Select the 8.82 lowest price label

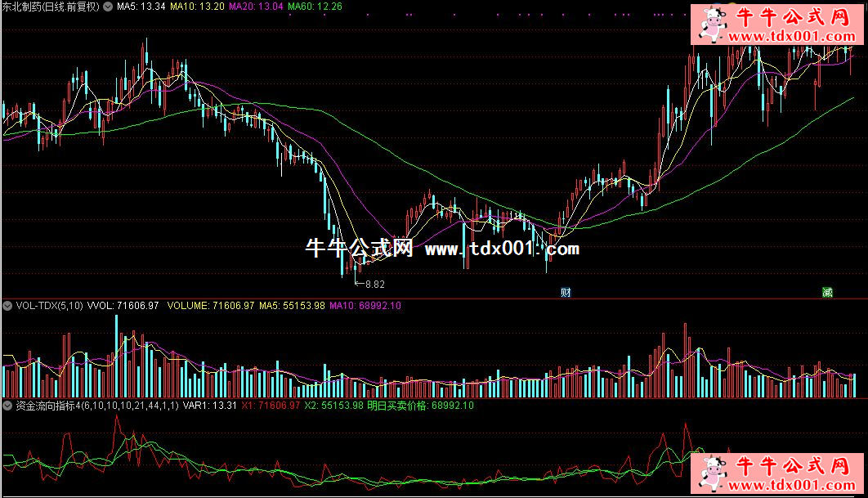(x=374, y=285)
